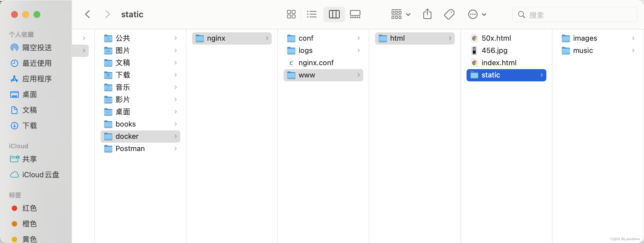Select the 456.jpg image file
644x243 pixels.
pos(506,50)
